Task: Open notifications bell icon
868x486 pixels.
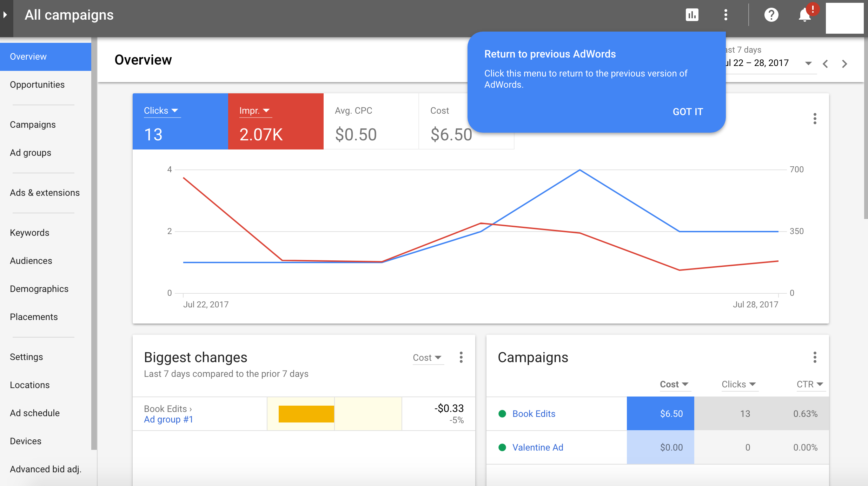Action: point(804,15)
